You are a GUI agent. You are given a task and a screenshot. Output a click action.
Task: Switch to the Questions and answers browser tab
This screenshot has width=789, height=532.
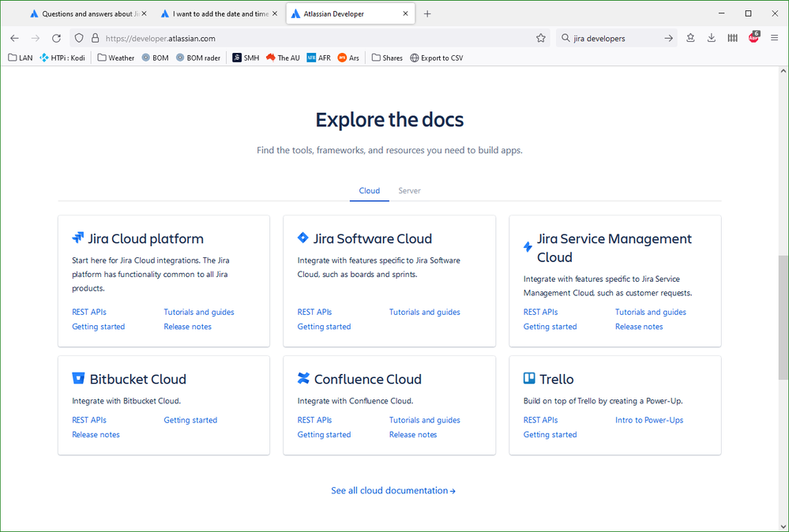click(87, 13)
